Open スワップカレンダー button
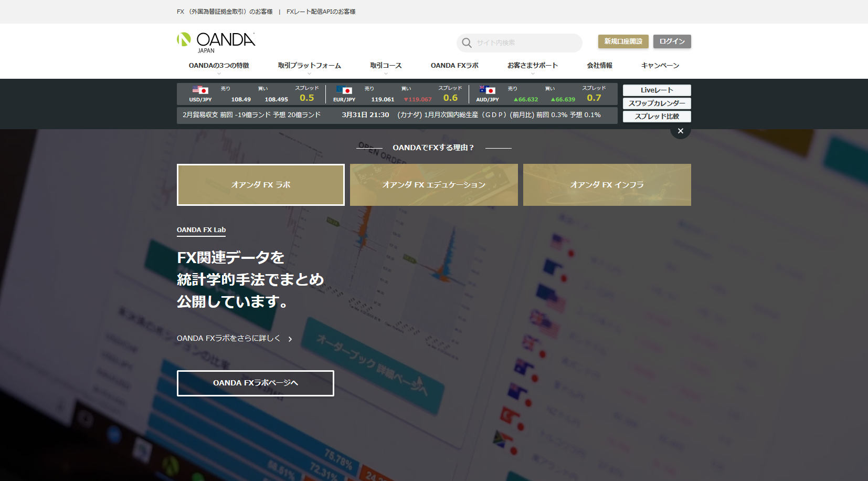Screen dimensions: 868x481 [657, 103]
